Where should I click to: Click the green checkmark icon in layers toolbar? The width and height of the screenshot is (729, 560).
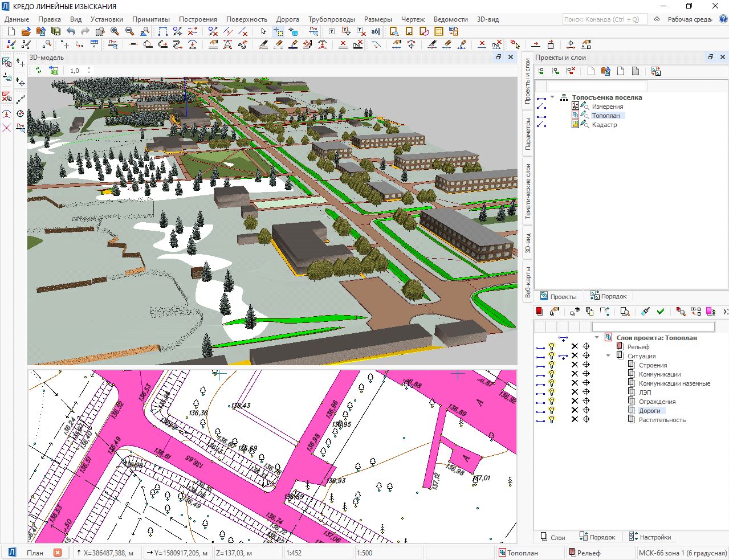[661, 312]
